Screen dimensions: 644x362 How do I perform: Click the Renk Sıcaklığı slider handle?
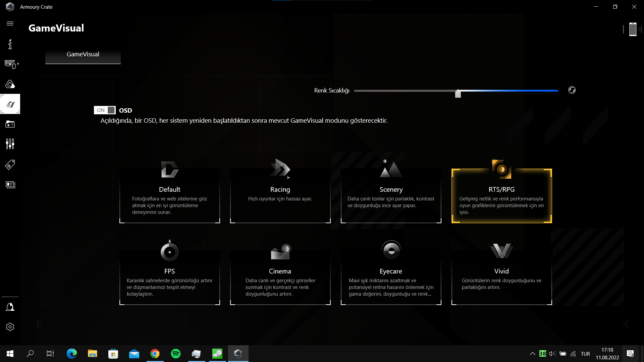tap(458, 94)
